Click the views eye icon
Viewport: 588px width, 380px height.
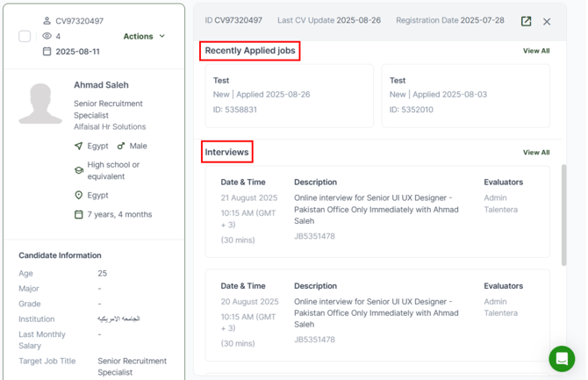click(47, 36)
